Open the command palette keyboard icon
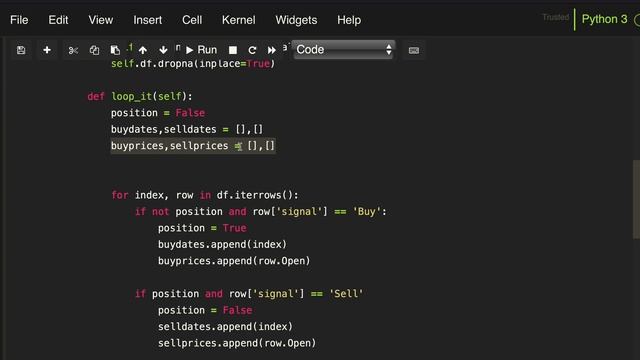The image size is (640, 360). tap(413, 50)
